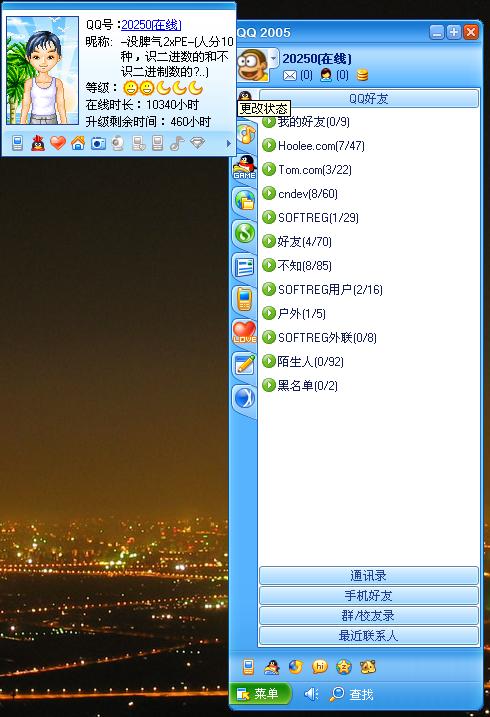The height and width of the screenshot is (717, 490).
Task: Toggle the sound speaker icon near 菜单
Action: click(311, 694)
